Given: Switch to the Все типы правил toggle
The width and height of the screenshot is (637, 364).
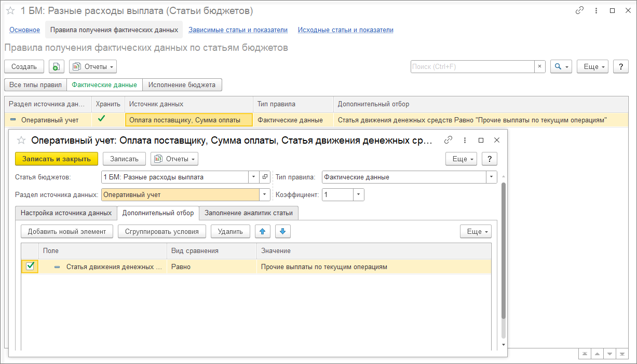Looking at the screenshot, I should [x=35, y=85].
